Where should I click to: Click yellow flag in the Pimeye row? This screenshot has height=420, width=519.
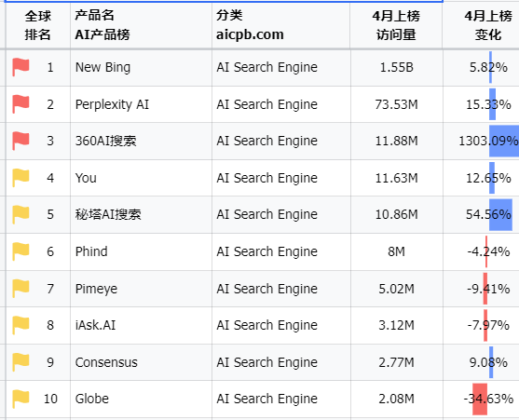tap(20, 289)
